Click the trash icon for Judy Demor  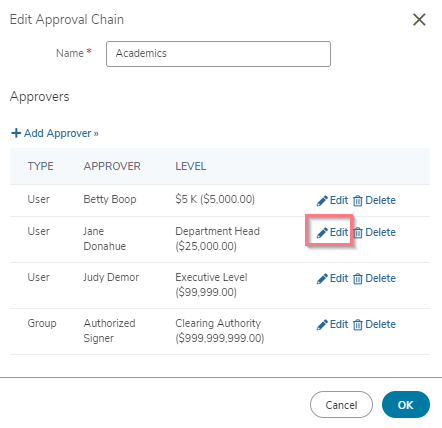tap(358, 279)
